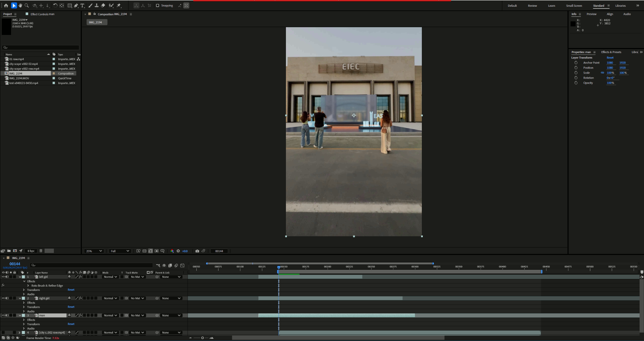Select the Brush tool
The height and width of the screenshot is (341, 644).
click(90, 5)
